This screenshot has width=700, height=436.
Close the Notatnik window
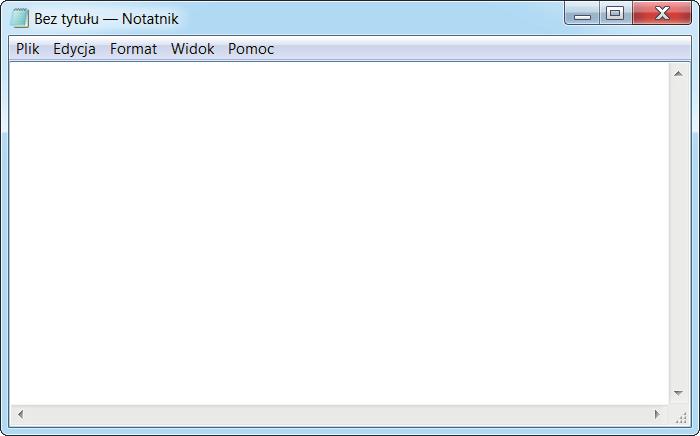pyautogui.click(x=662, y=13)
